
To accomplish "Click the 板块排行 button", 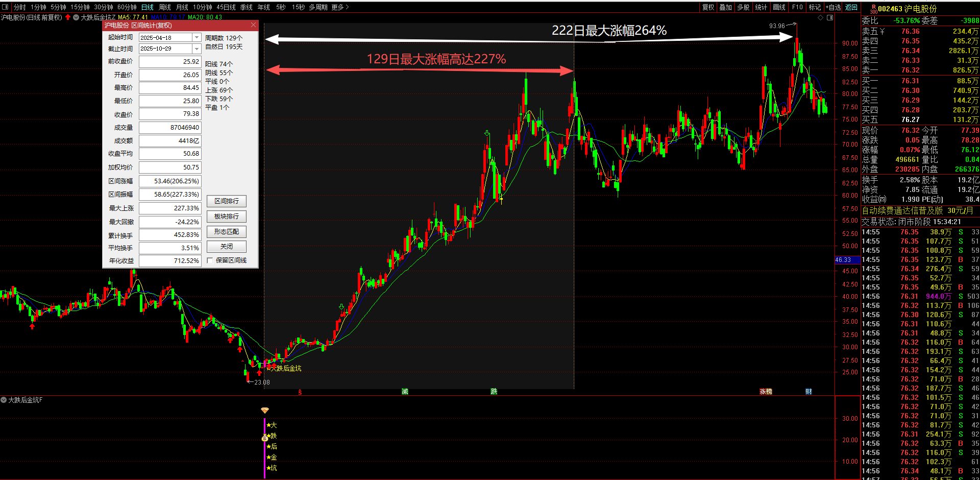I will click(x=227, y=217).
